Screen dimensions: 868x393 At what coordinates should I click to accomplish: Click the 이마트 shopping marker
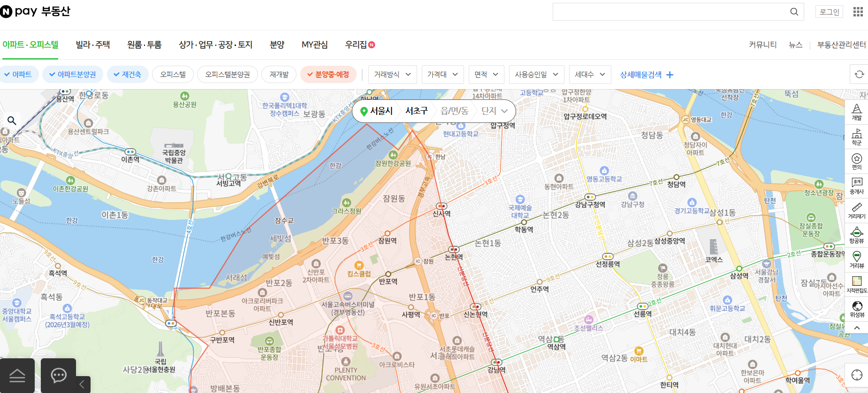pyautogui.click(x=639, y=355)
